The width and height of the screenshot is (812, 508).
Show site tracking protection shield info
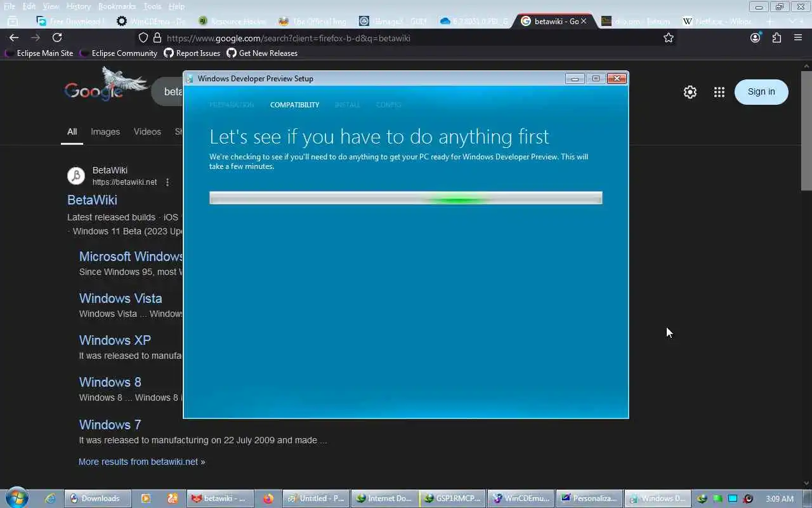click(x=143, y=38)
